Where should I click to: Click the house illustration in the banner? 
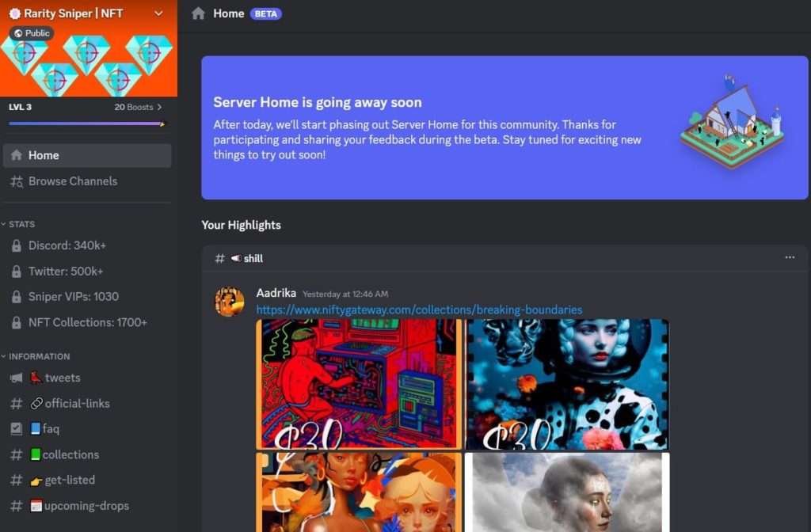[733, 122]
